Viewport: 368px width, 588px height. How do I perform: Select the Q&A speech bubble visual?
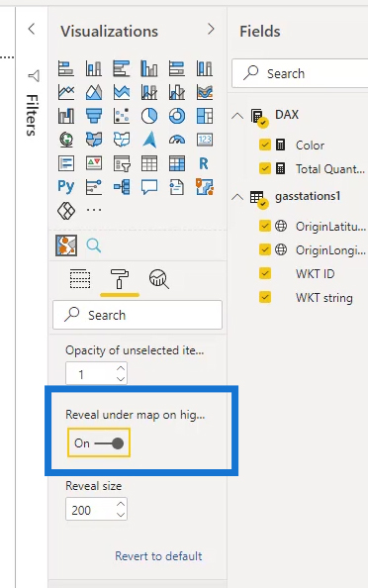pyautogui.click(x=149, y=186)
